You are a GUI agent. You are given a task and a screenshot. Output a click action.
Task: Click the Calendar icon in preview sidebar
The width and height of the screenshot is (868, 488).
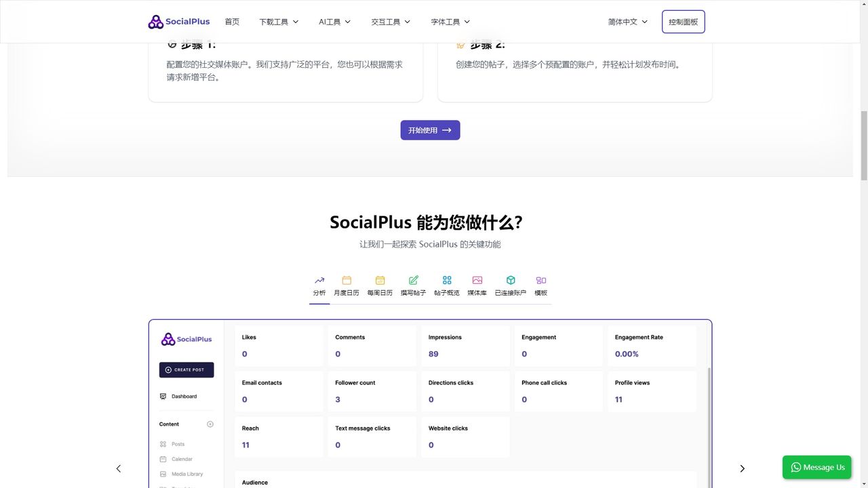coord(163,459)
